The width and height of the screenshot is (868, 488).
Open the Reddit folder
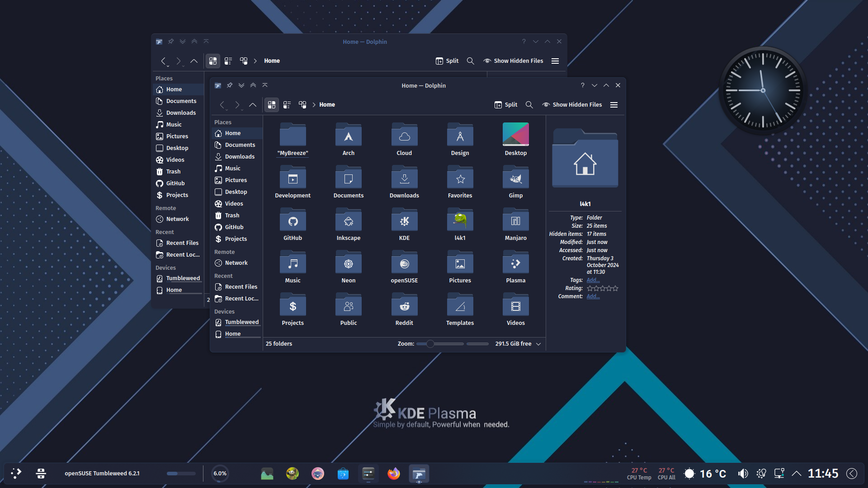(x=404, y=309)
